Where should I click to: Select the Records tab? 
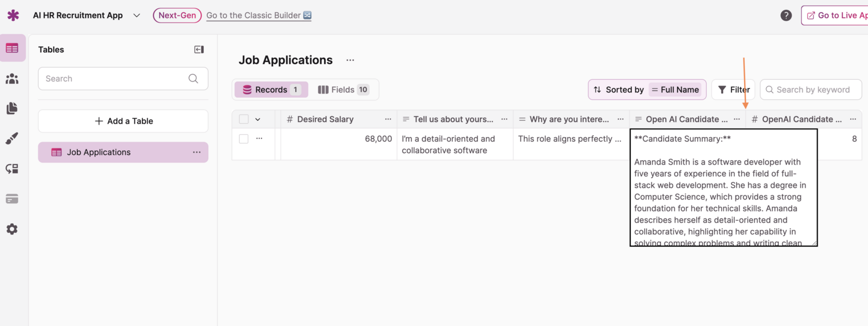271,90
